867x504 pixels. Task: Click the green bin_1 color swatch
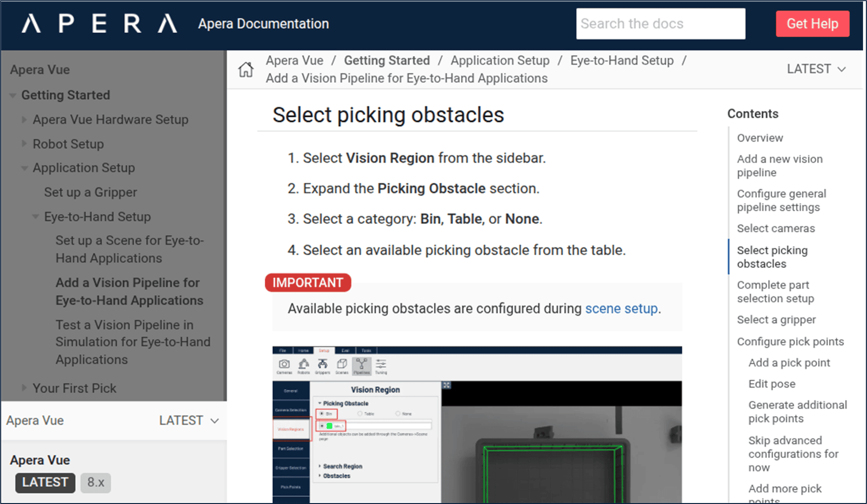tap(329, 426)
